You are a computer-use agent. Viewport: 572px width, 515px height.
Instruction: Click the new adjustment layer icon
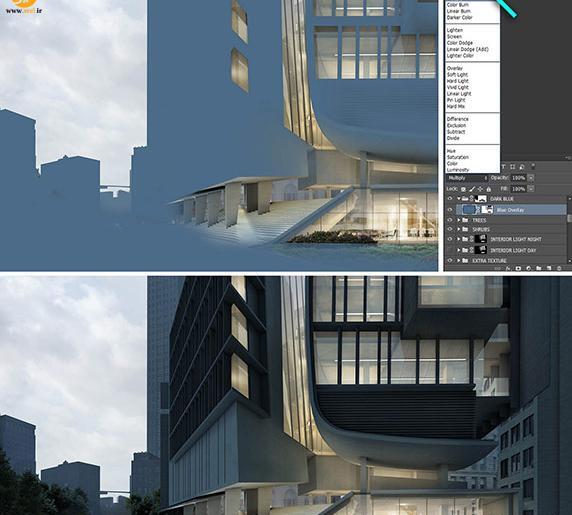(x=529, y=268)
